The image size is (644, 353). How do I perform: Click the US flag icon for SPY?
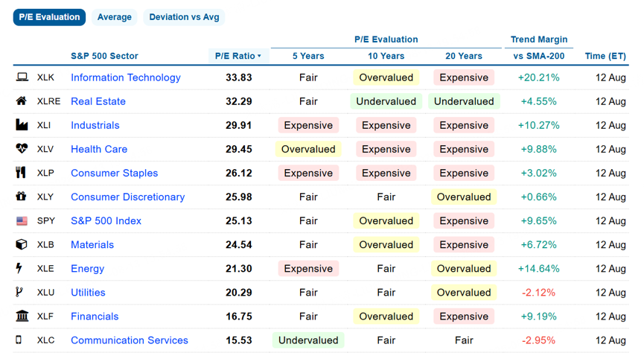(22, 221)
